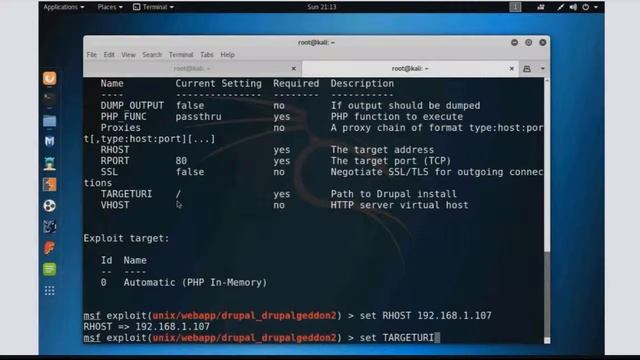Click the DUMP_OUTPUT option name
Image resolution: width=640 pixels, height=360 pixels.
tap(132, 106)
